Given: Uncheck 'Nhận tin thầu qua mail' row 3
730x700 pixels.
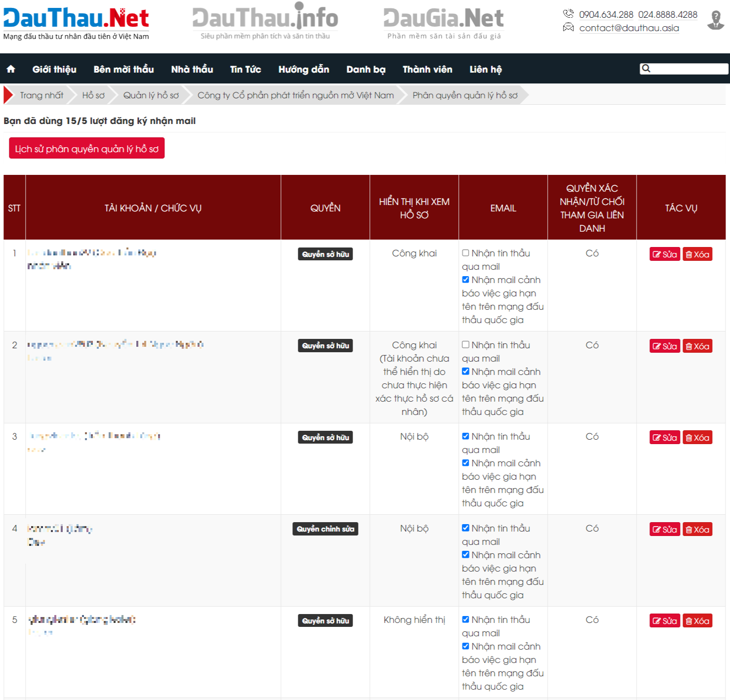Looking at the screenshot, I should [465, 436].
